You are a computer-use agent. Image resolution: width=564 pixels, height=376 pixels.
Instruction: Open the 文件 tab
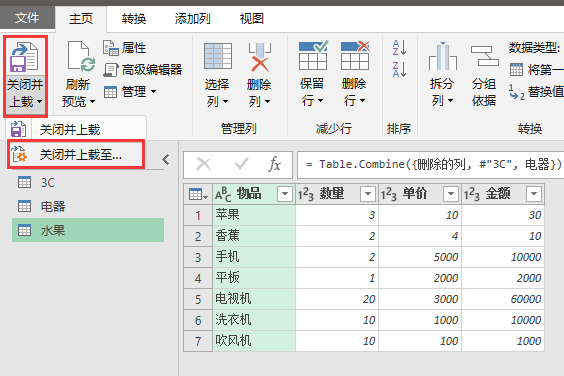(27, 18)
